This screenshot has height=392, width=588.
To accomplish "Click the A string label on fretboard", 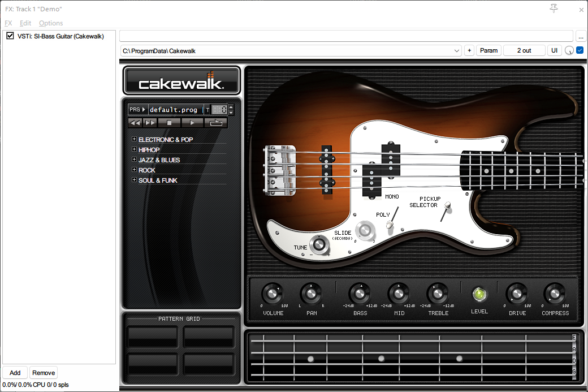I will (x=574, y=349).
